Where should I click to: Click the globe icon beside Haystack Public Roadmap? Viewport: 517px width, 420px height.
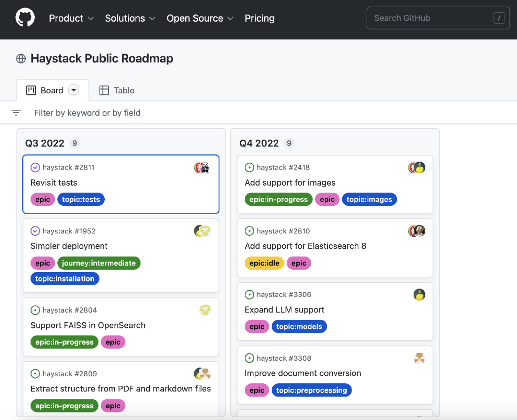coord(21,59)
